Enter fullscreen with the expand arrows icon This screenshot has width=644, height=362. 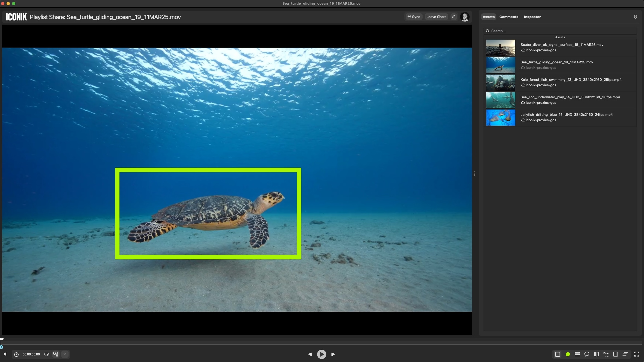pos(637,354)
